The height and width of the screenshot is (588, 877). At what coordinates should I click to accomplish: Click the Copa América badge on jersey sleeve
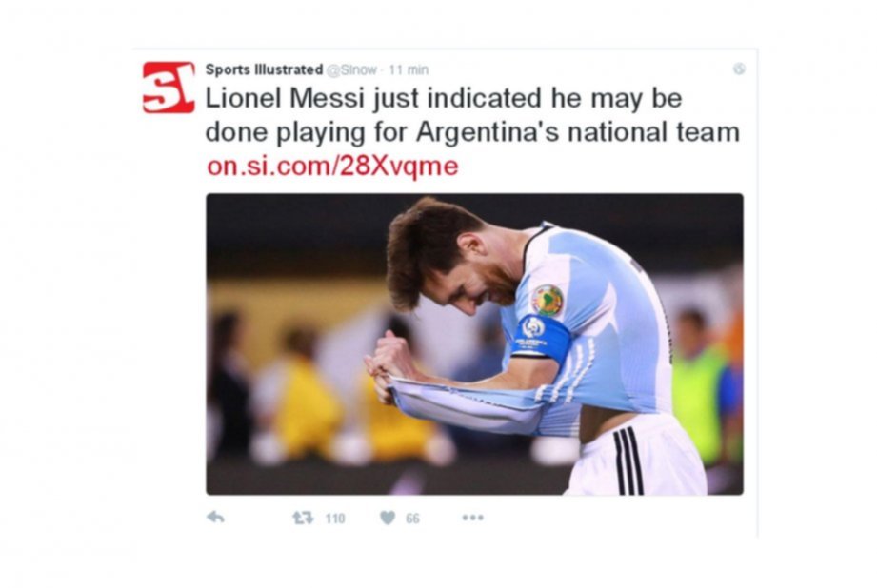click(x=547, y=300)
